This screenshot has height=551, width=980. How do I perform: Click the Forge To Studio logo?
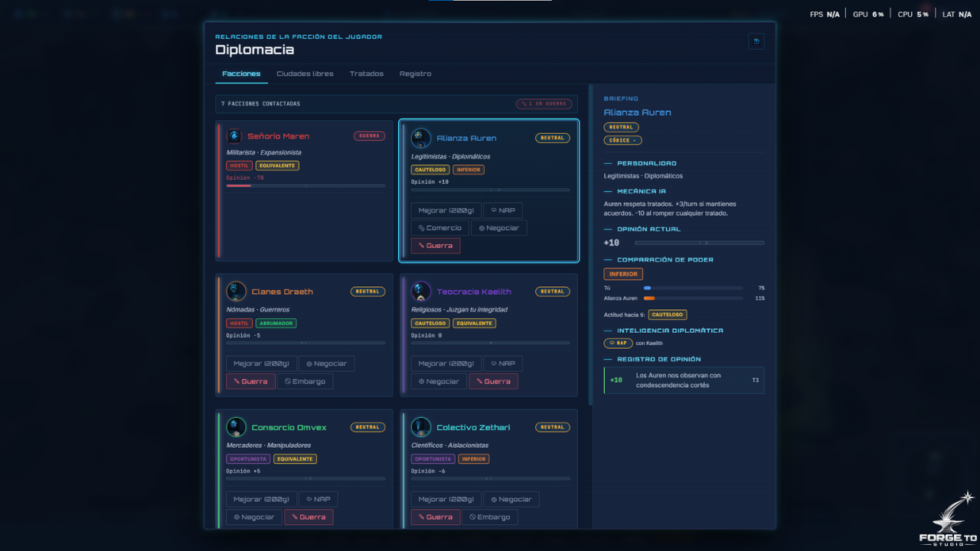click(948, 520)
